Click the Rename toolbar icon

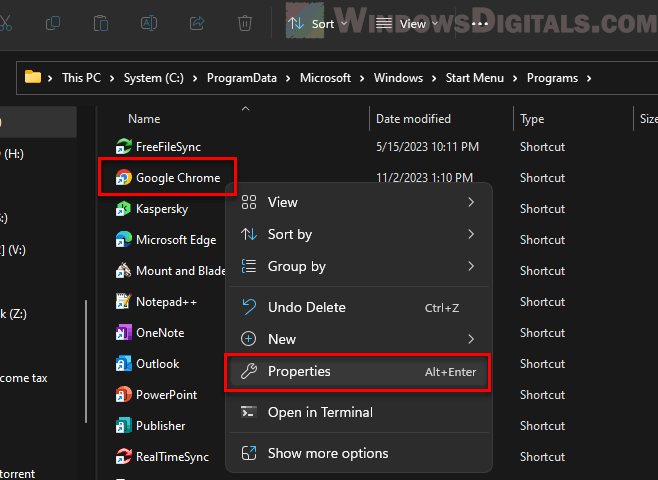pos(149,23)
